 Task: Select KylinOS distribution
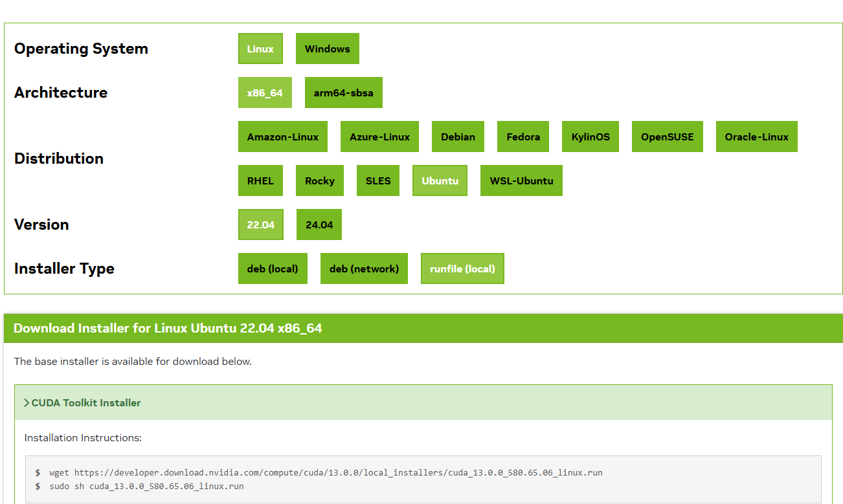point(590,137)
